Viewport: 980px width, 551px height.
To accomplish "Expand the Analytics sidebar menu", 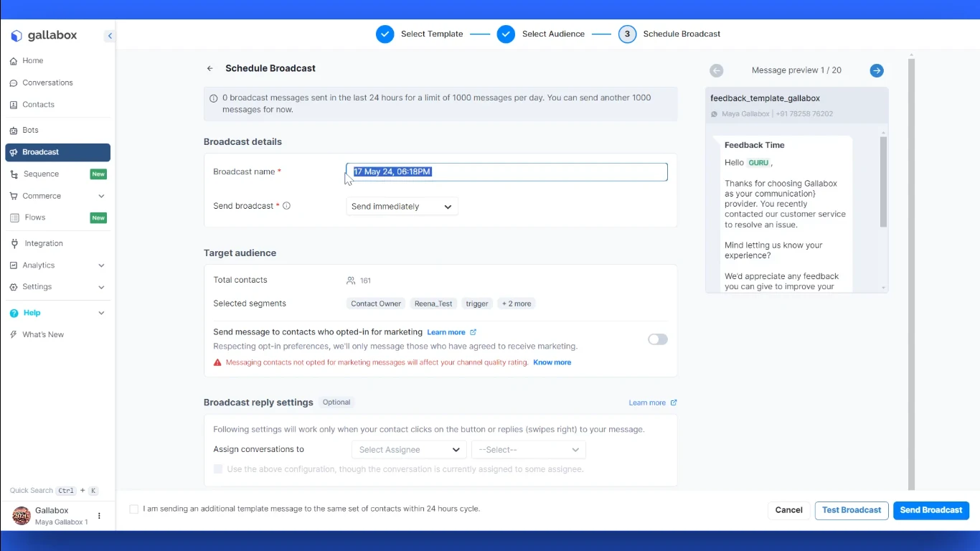I will [x=38, y=265].
